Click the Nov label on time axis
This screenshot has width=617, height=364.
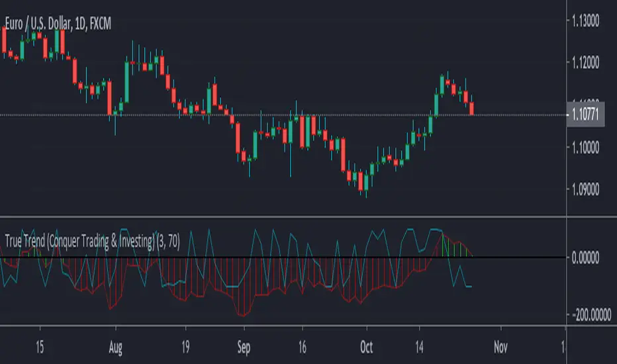(x=500, y=347)
